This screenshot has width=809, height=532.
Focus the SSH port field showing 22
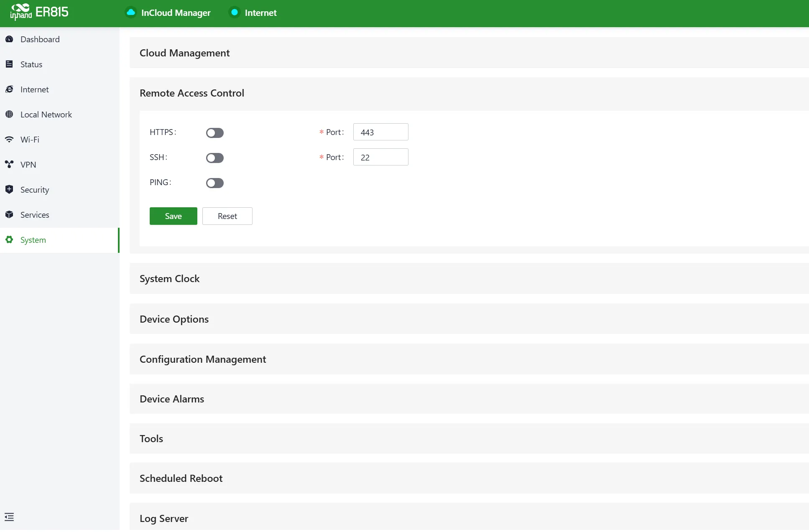381,157
